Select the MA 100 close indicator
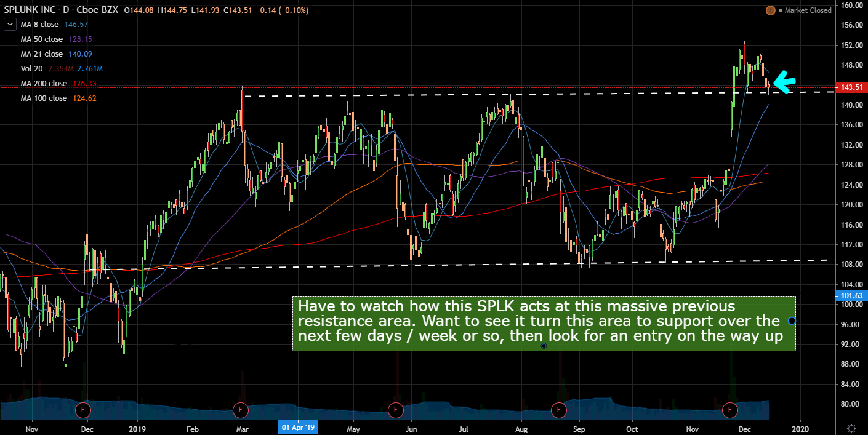The width and height of the screenshot is (868, 435). coord(44,98)
